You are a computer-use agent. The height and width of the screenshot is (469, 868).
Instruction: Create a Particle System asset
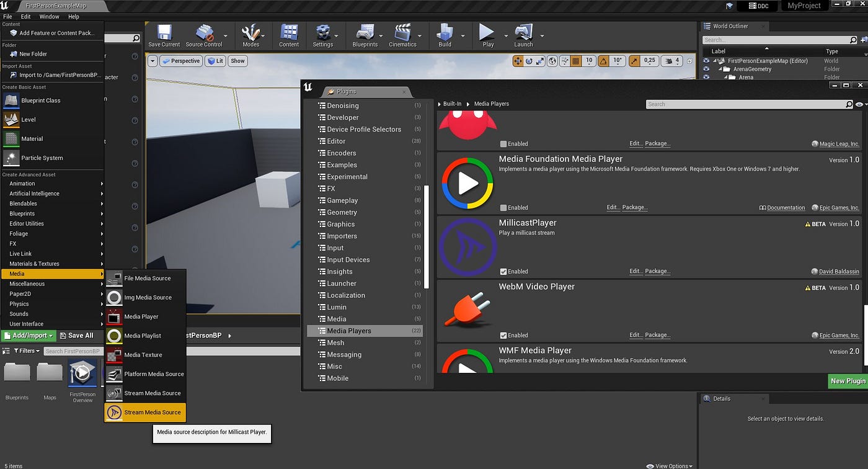click(51, 158)
